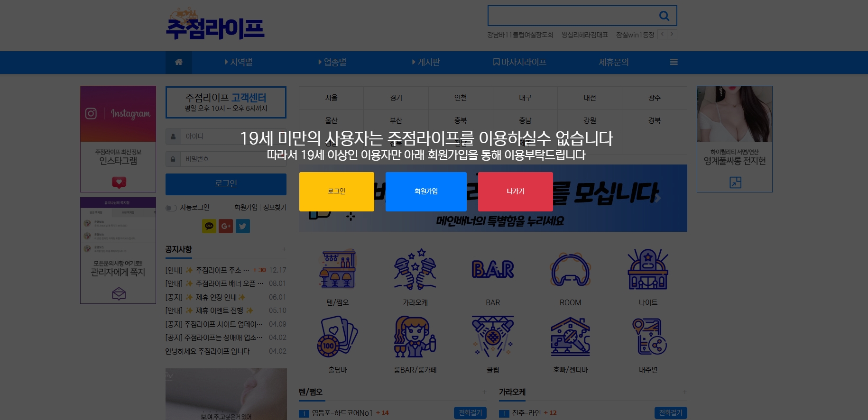868x420 pixels.
Task: Select the 서울 region tab
Action: [332, 98]
